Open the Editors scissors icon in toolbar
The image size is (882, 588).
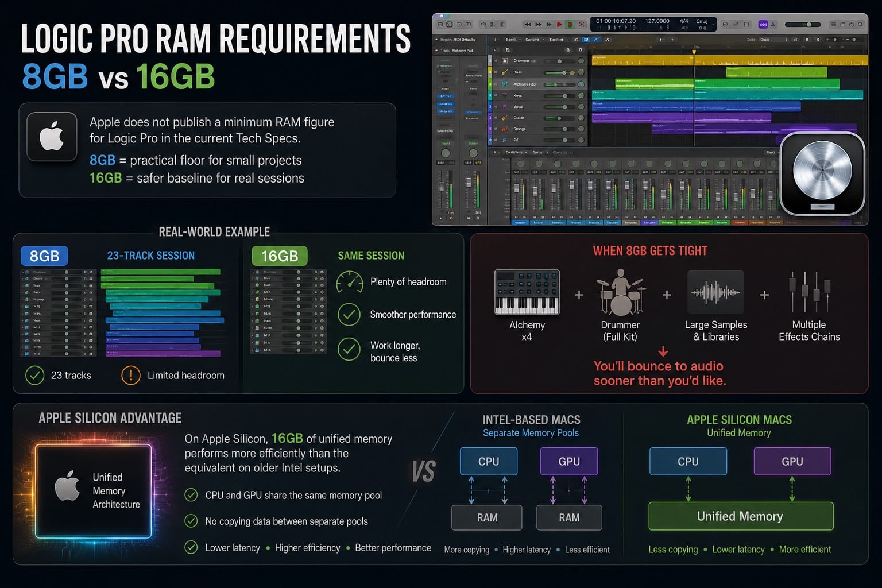(502, 24)
